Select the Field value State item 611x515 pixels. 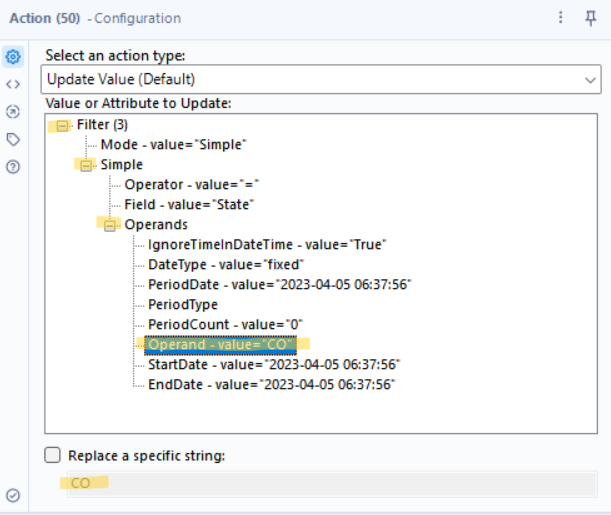[x=189, y=205]
